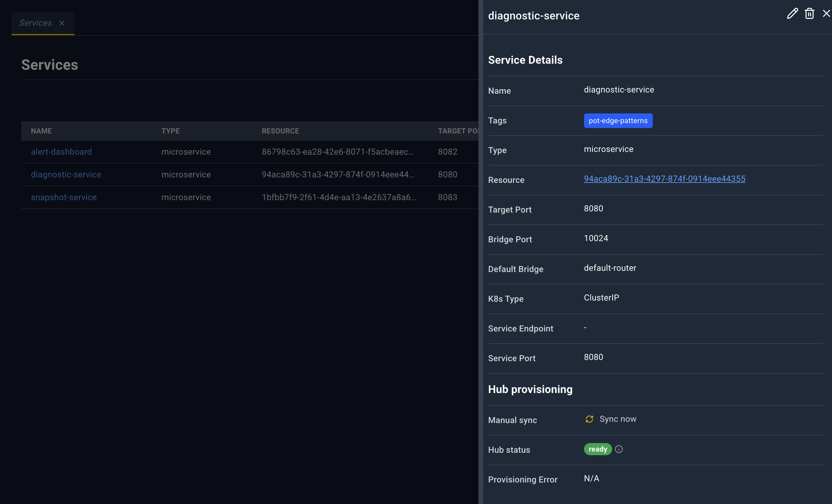Close the diagnostic-service details panel
The image size is (832, 504).
click(826, 14)
